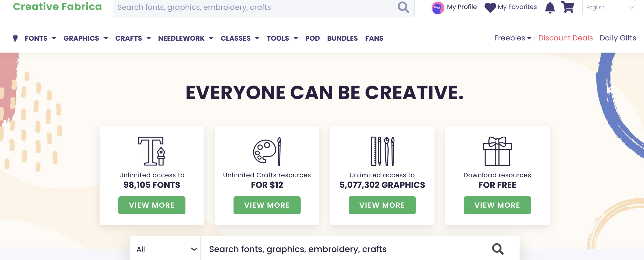Image resolution: width=644 pixels, height=260 pixels.
Task: Expand the Freebies dropdown
Action: pos(512,38)
